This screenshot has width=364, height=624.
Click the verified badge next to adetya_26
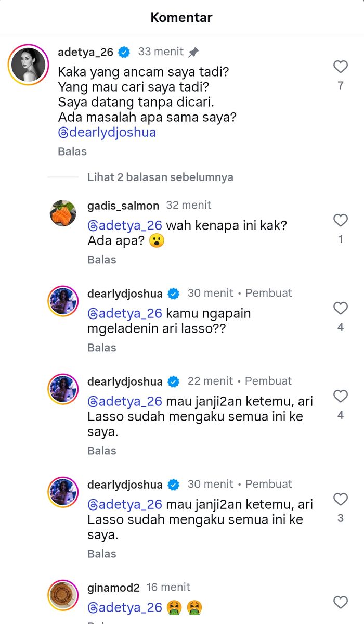coord(123,52)
